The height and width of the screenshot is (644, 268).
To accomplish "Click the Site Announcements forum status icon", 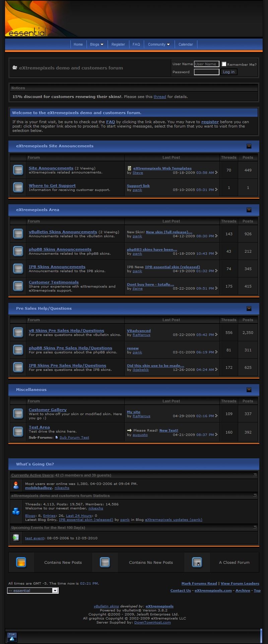I will click(x=18, y=170).
